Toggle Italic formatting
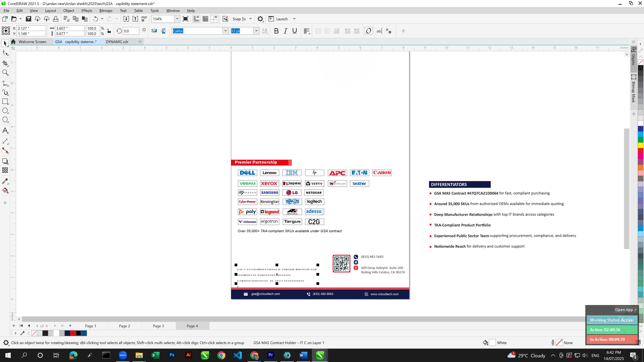Viewport: 644px width, 362px height. 285,31
